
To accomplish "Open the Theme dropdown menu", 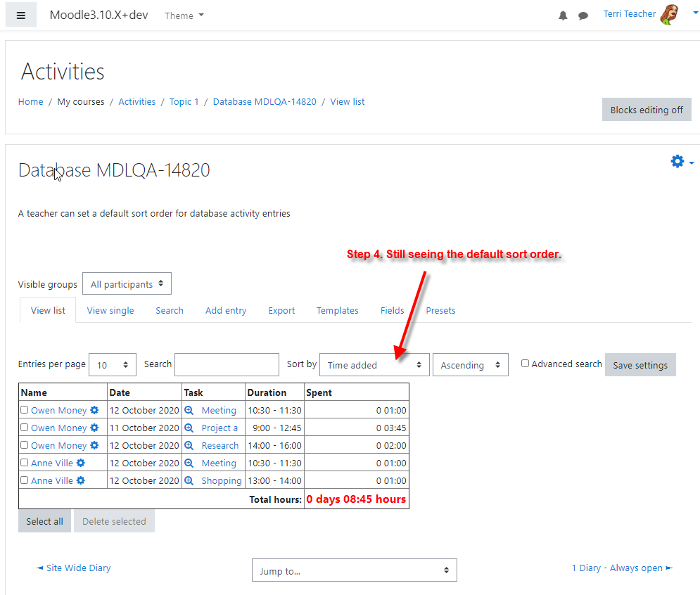I will click(x=184, y=15).
